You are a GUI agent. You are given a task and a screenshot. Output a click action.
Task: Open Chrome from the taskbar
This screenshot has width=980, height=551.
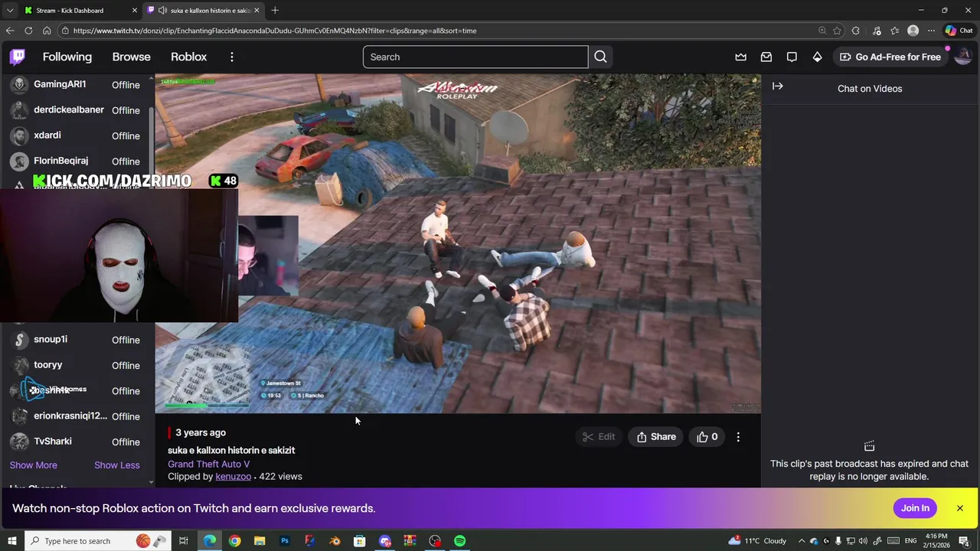[234, 541]
